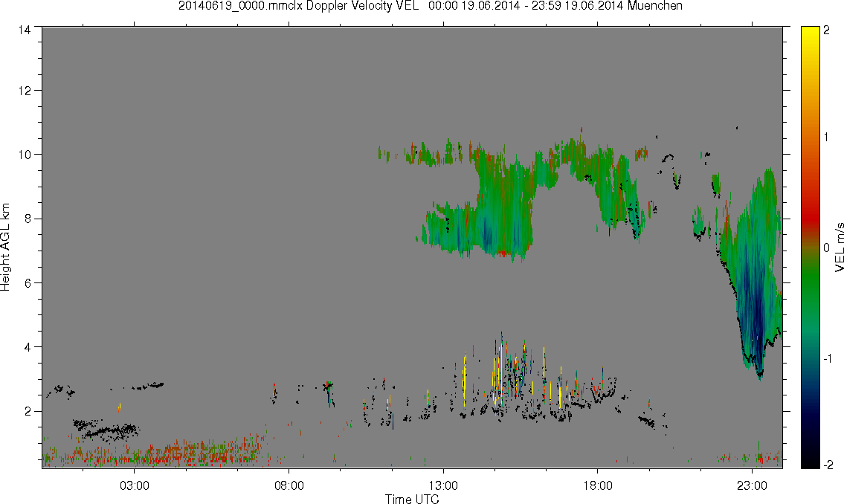This screenshot has height=504, width=844.
Task: Click the '4' height tick label
Action: [x=27, y=347]
